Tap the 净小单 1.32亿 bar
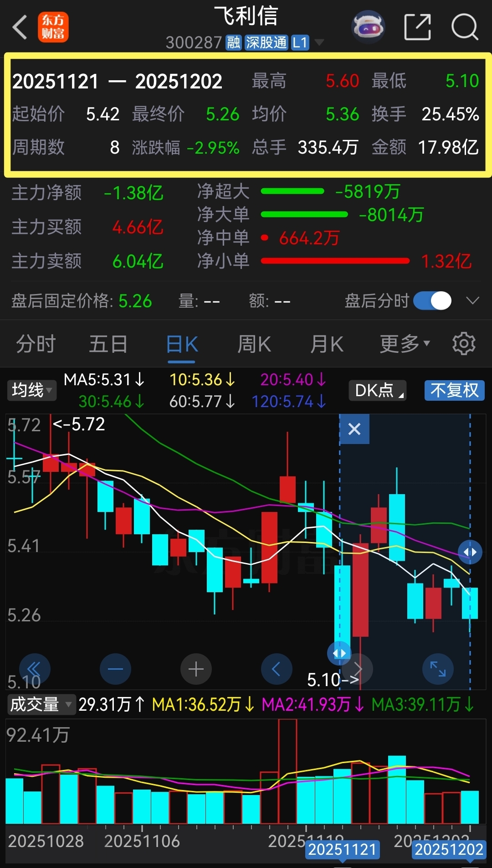492x868 pixels. pyautogui.click(x=335, y=261)
